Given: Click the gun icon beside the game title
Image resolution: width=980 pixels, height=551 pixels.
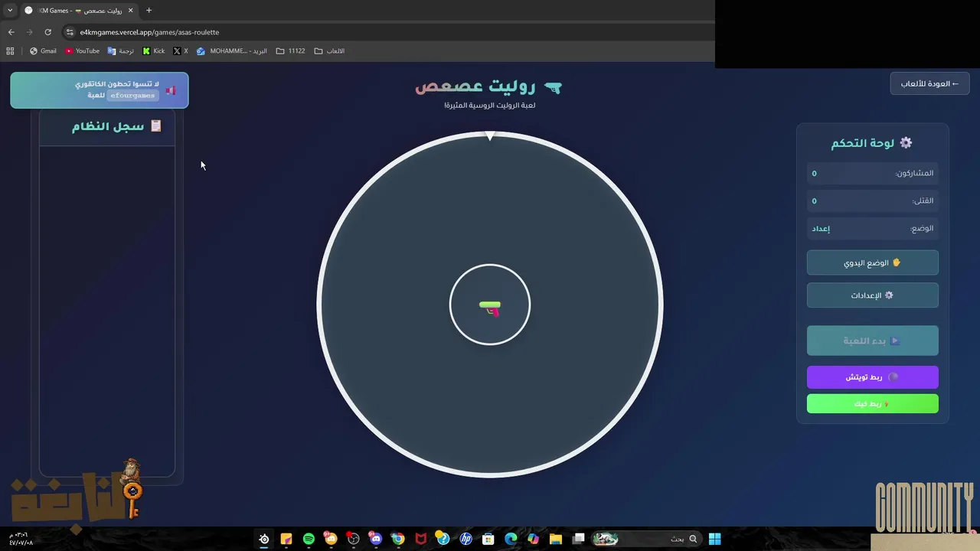Looking at the screenshot, I should pyautogui.click(x=552, y=88).
